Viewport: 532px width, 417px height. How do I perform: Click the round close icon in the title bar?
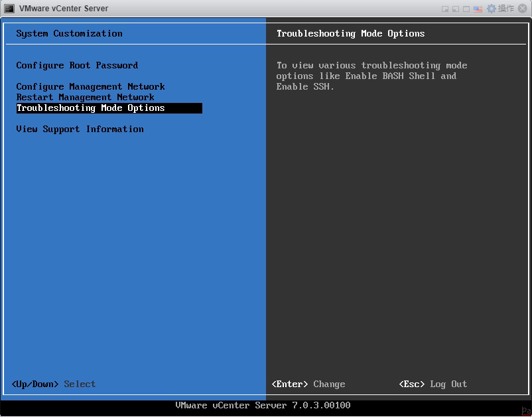[x=523, y=9]
